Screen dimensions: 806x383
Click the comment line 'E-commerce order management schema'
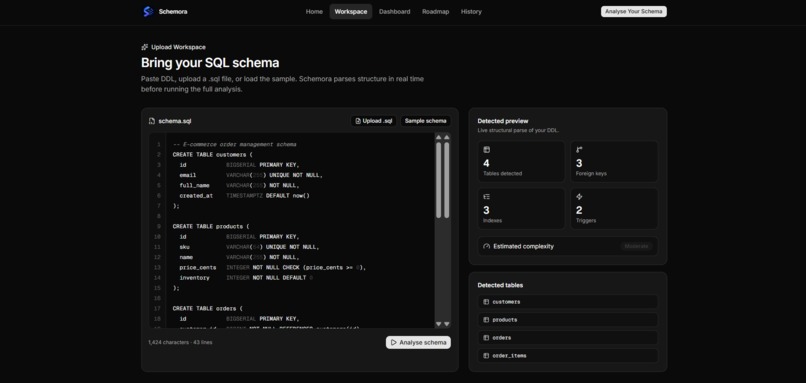pyautogui.click(x=234, y=144)
